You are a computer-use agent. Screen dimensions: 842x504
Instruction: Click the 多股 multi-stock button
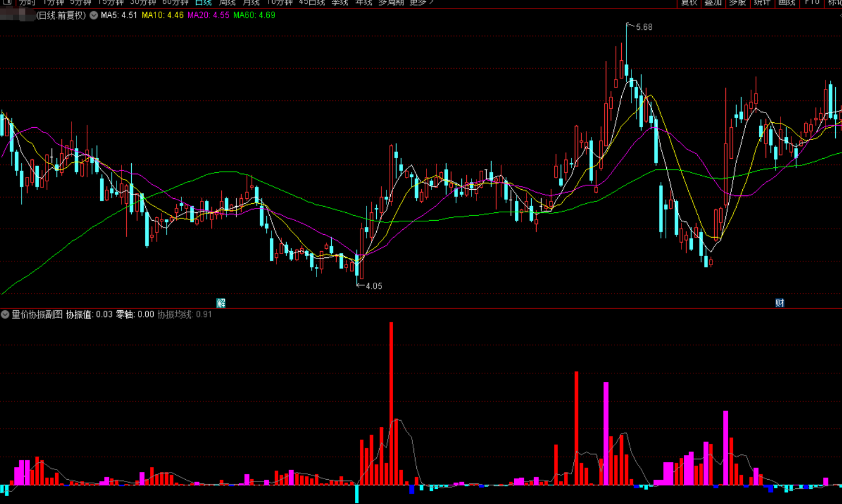point(737,3)
